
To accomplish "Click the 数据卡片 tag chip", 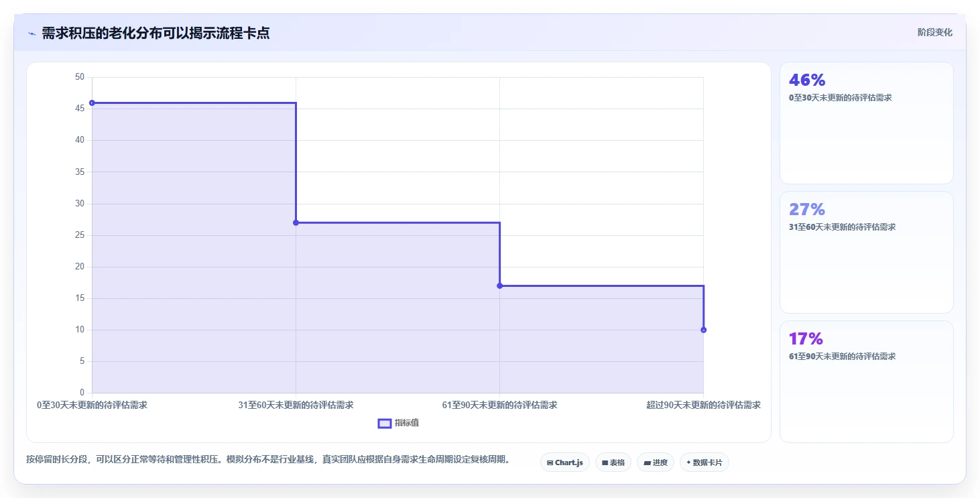I will click(705, 462).
